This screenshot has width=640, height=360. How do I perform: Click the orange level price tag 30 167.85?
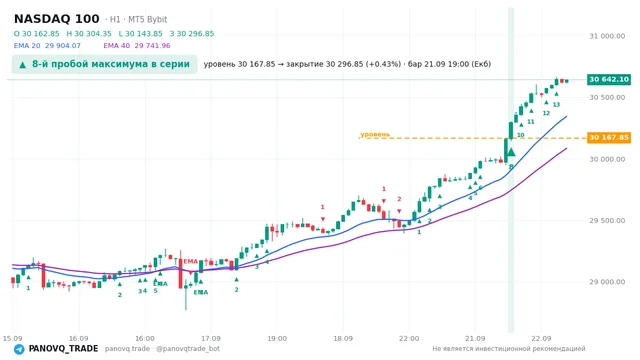pos(609,138)
